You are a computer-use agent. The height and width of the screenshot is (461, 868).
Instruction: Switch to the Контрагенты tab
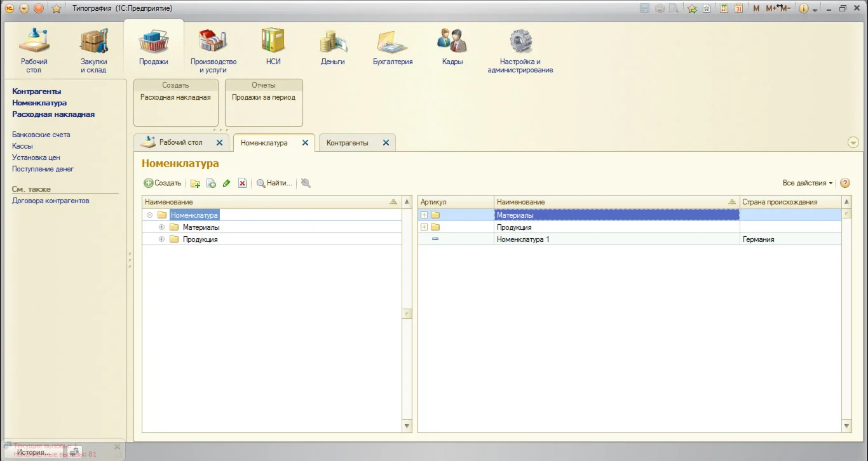tap(347, 143)
